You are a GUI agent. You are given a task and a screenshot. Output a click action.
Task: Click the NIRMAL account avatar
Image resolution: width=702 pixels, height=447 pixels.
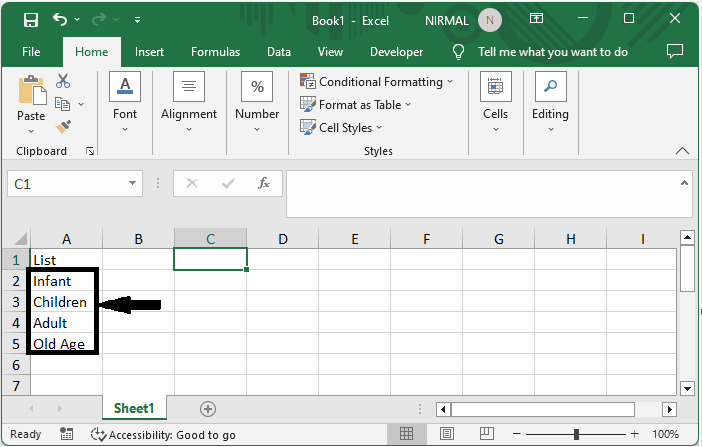[x=489, y=20]
